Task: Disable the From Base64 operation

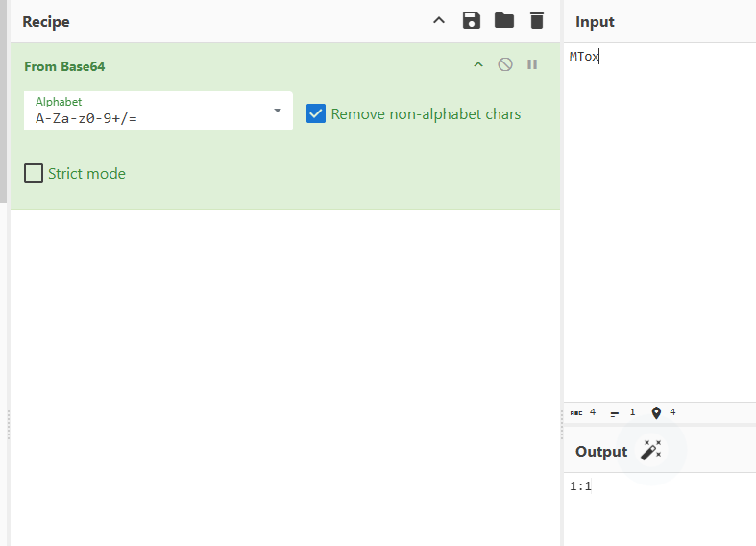Action: click(x=505, y=65)
